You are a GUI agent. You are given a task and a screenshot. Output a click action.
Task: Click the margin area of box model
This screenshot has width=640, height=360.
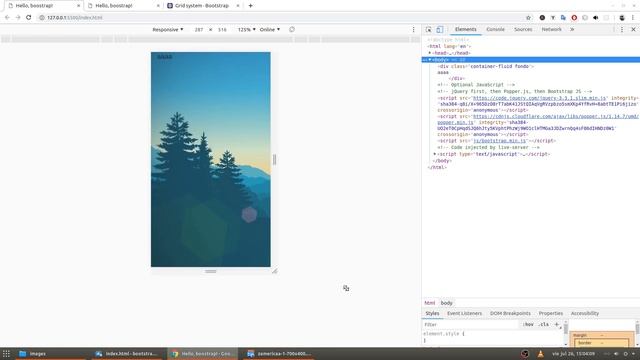pyautogui.click(x=580, y=335)
